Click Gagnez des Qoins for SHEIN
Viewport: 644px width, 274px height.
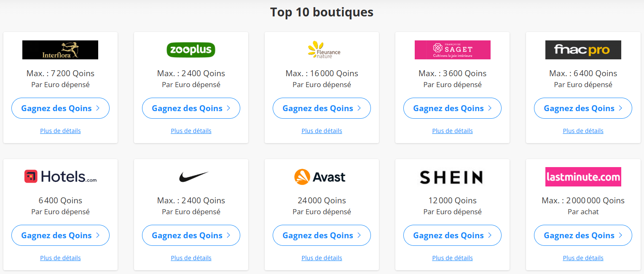pos(452,235)
